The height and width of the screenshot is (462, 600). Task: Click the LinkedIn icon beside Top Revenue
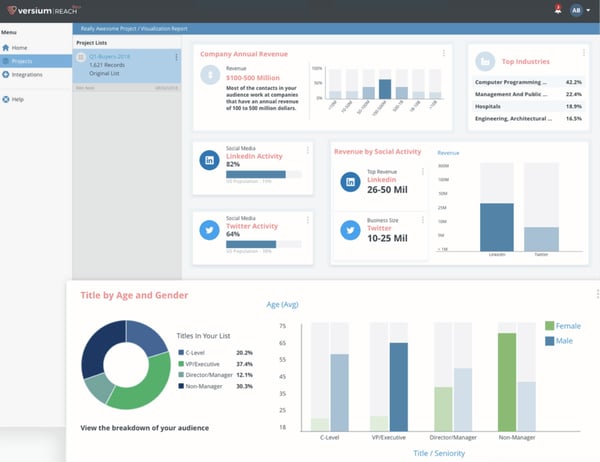point(350,182)
